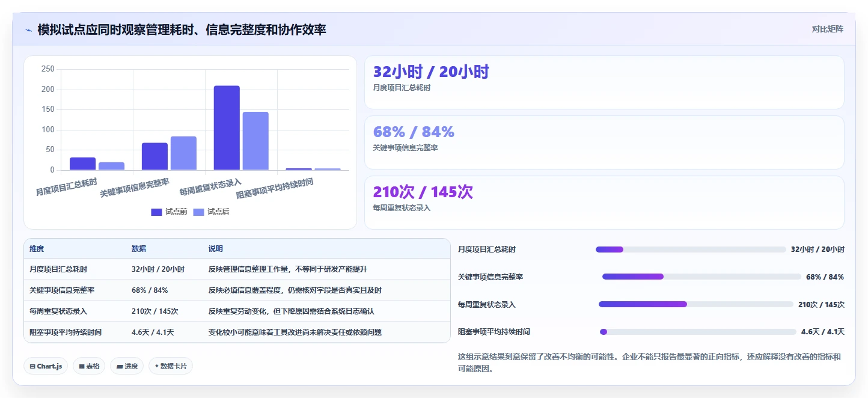Click the progress bar for 阻塞事项平均持续时间
This screenshot has height=398, width=868.
point(698,332)
